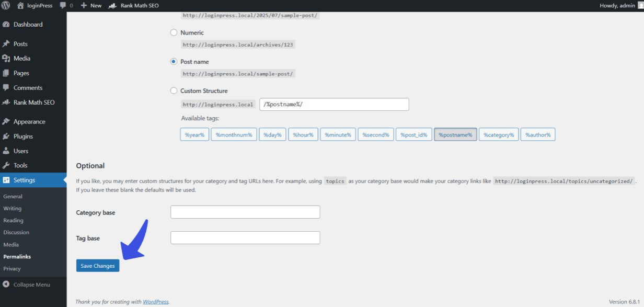This screenshot has height=307, width=644.
Task: Click the Version 6.8.1 text
Action: click(x=624, y=302)
